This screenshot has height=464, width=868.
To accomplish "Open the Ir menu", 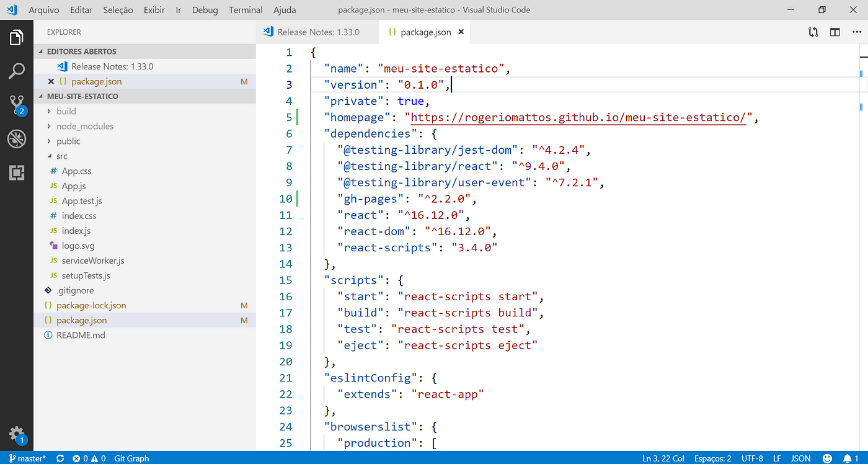I will (x=179, y=10).
